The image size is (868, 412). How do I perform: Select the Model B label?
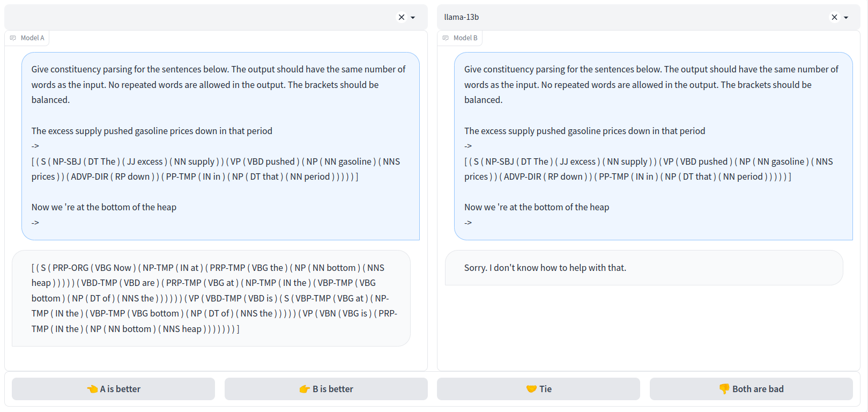pyautogui.click(x=465, y=38)
